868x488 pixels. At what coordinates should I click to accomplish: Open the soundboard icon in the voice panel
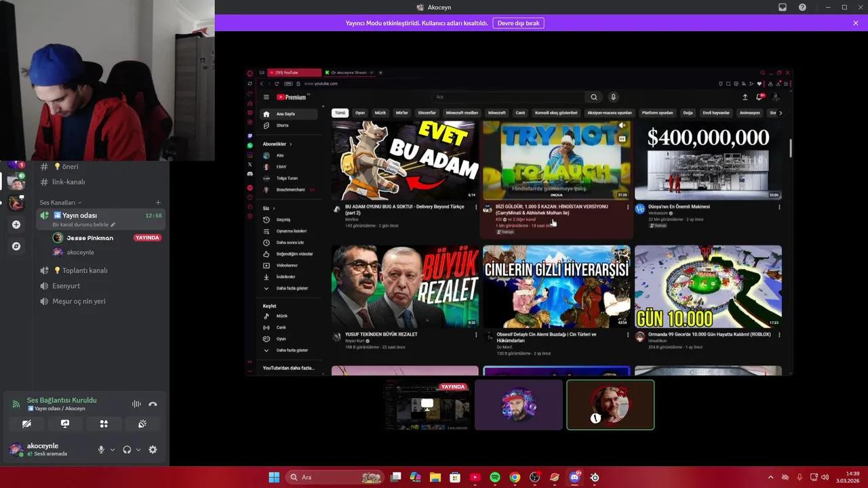[142, 424]
